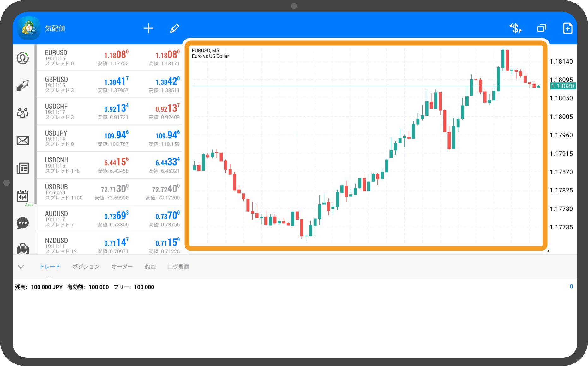This screenshot has height=366, width=588.
Task: Tap the pencil edit icon in header
Action: point(175,28)
